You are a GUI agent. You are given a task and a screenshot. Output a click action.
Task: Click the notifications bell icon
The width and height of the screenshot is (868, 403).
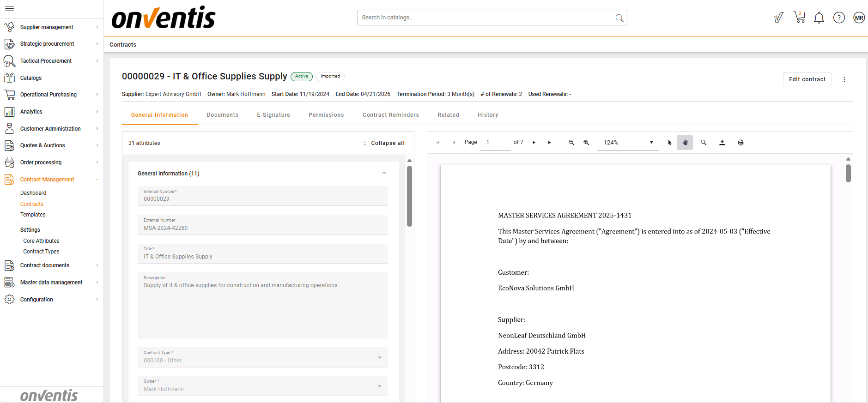[819, 18]
